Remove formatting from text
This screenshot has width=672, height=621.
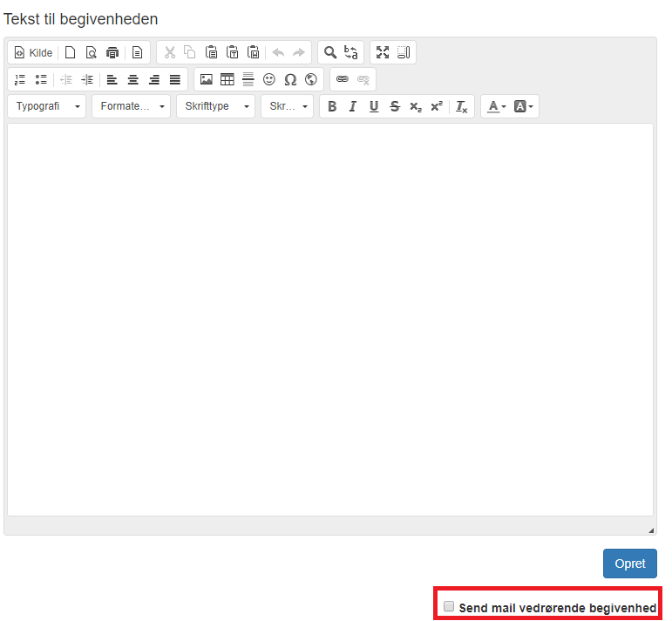pyautogui.click(x=462, y=106)
